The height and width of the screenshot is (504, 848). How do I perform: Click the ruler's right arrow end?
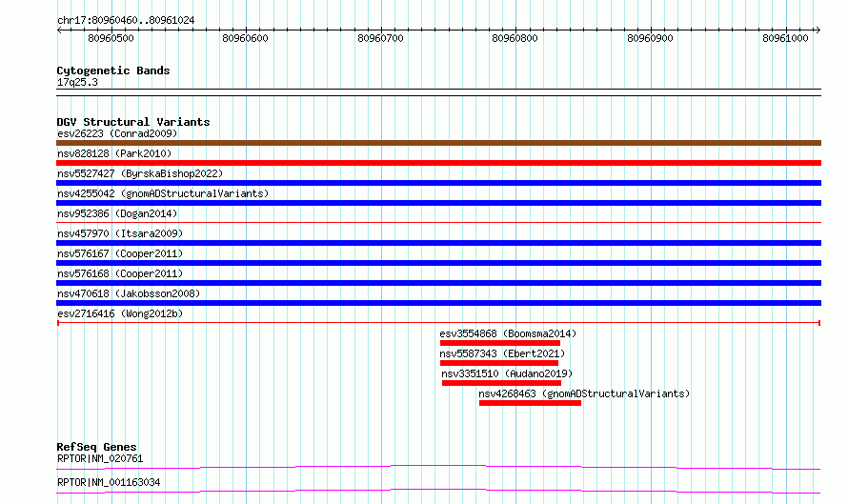click(818, 30)
